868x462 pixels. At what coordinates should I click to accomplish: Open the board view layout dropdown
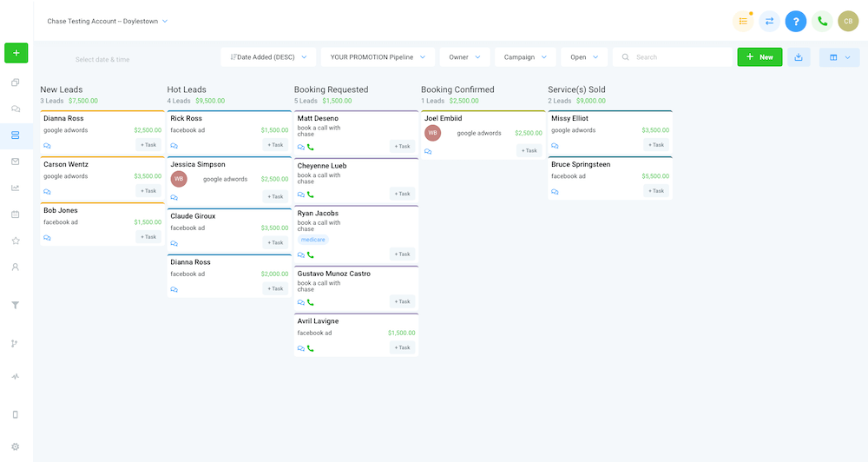click(x=839, y=57)
